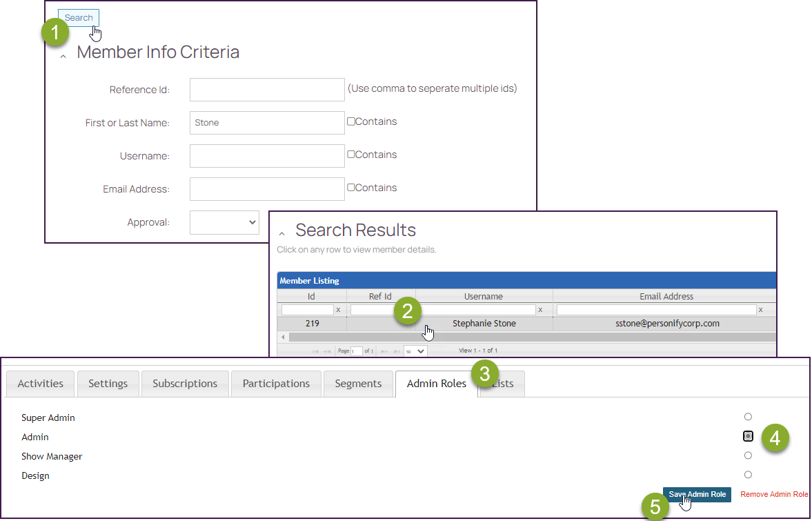The image size is (812, 521).
Task: Select the Admin role radio button
Action: pyautogui.click(x=748, y=436)
